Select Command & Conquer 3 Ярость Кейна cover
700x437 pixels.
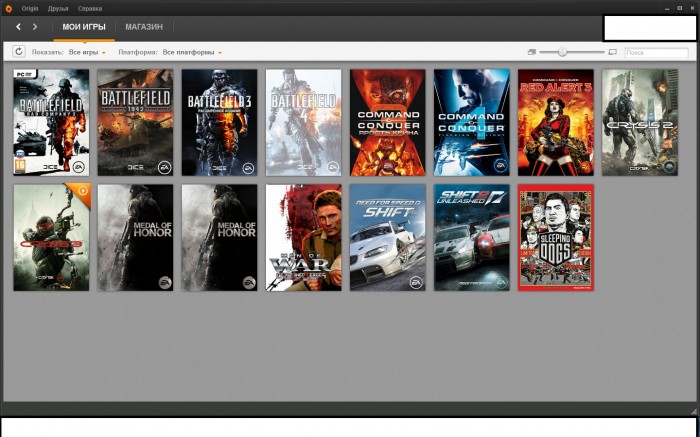point(388,122)
